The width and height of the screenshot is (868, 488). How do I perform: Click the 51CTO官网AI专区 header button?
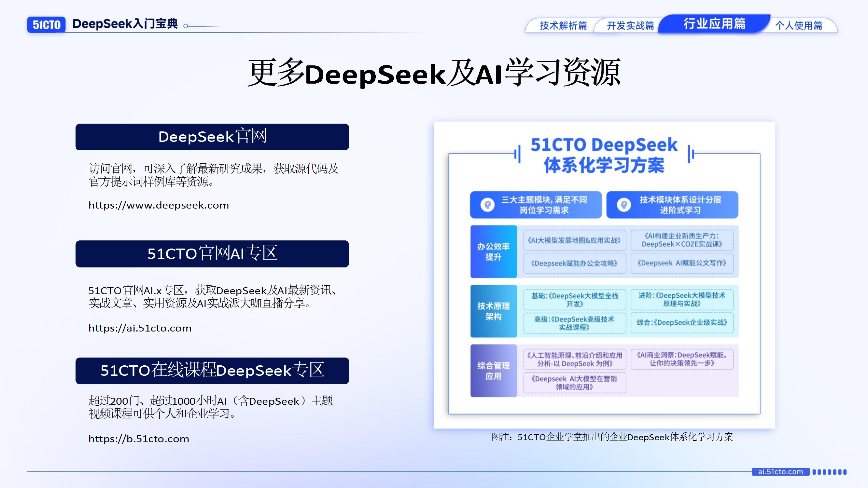coord(212,254)
